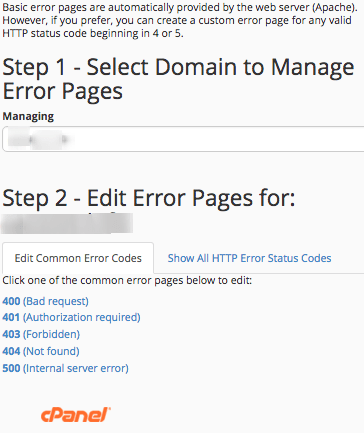Open 500 (Internal server error) page

(x=65, y=368)
